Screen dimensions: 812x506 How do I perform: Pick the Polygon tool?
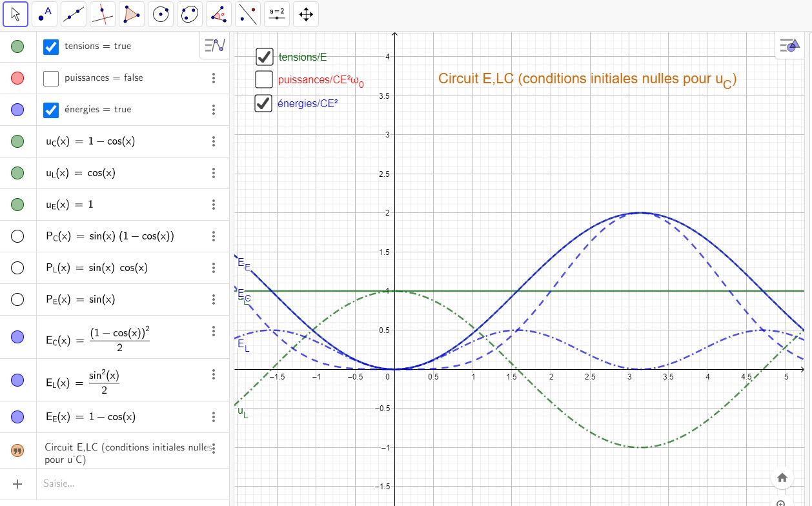(x=132, y=14)
